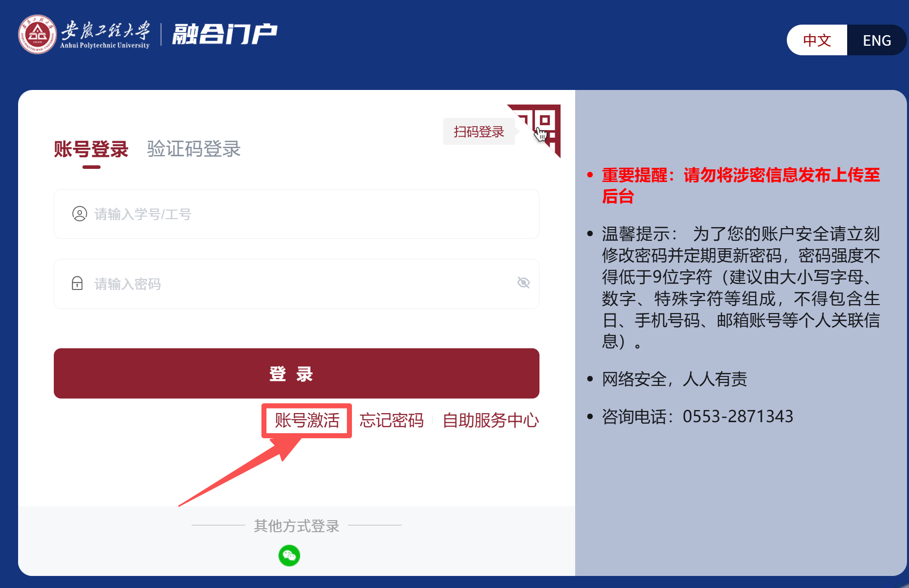
Task: Click the 其他方式登录 divider text
Action: (297, 526)
